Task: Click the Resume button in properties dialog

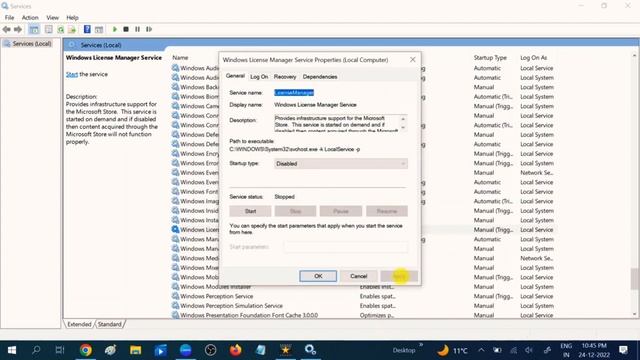Action: pos(387,211)
